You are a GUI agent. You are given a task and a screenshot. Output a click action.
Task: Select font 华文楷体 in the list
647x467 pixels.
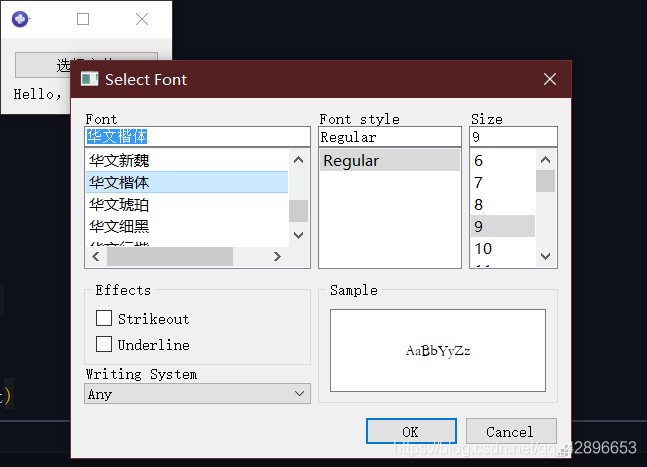point(187,182)
